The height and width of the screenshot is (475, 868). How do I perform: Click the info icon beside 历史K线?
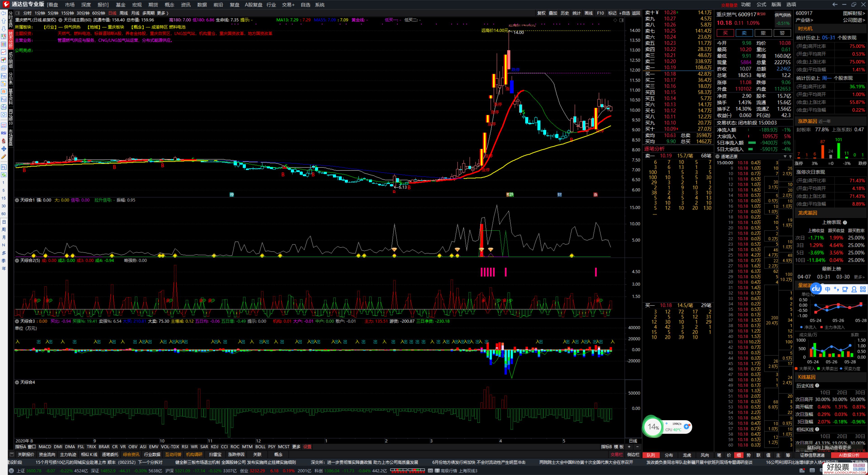click(817, 386)
